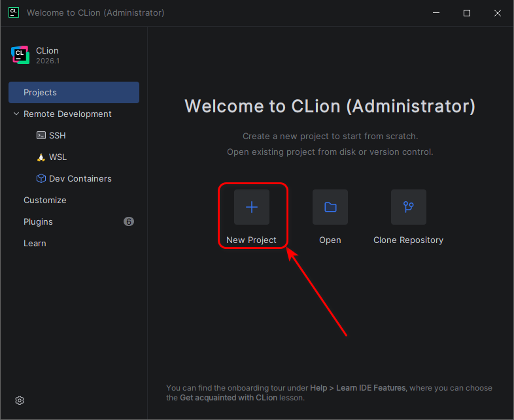Click the 'Help > Learn IDE Features' text

[x=358, y=388]
